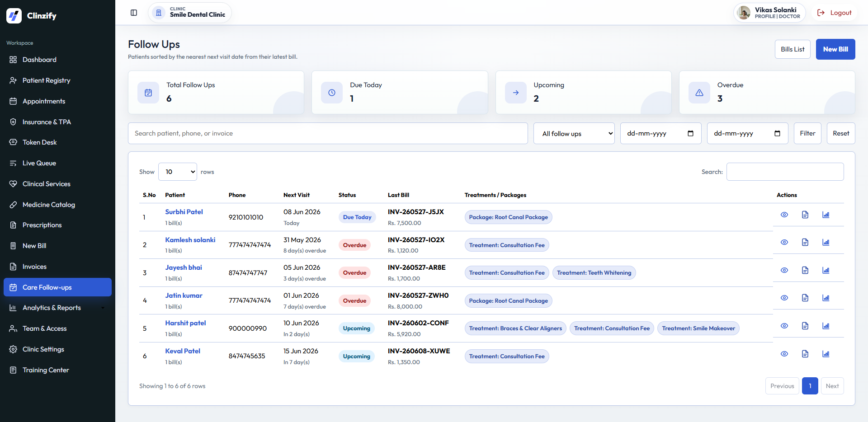
Task: View details for Jatin kumar row
Action: click(784, 298)
